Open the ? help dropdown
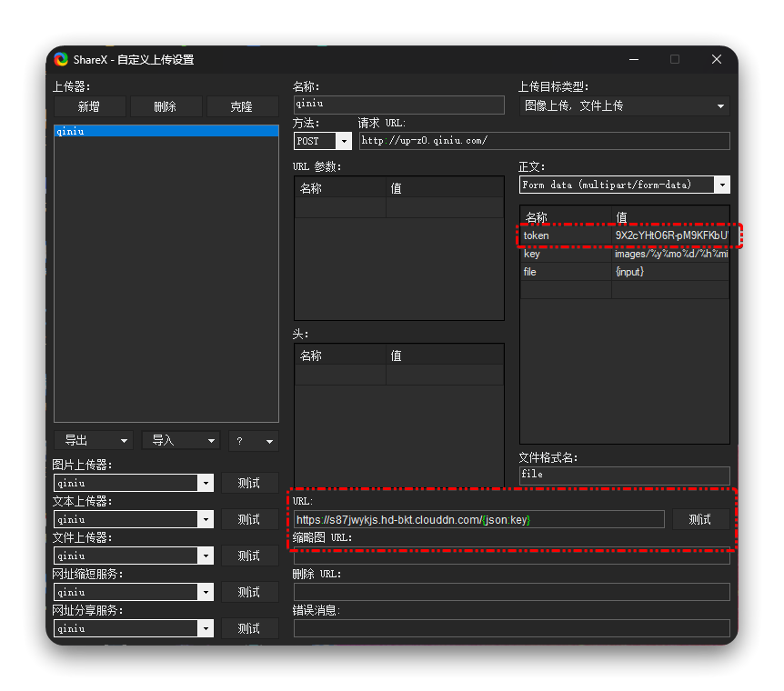 [x=254, y=440]
